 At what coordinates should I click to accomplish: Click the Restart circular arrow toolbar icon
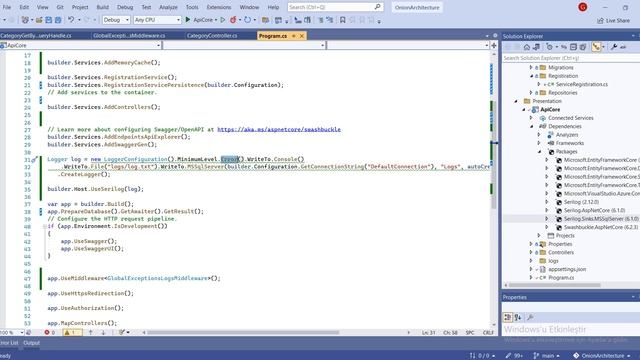[247, 20]
